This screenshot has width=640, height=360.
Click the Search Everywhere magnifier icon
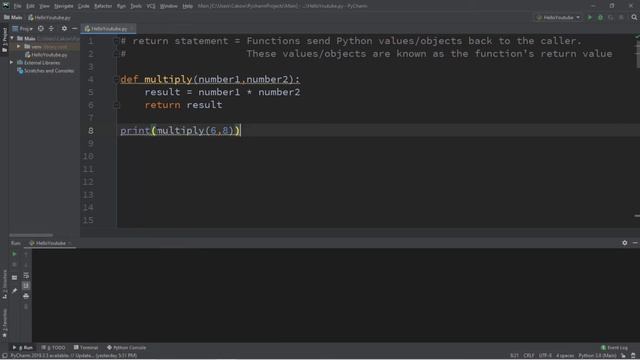[634, 18]
